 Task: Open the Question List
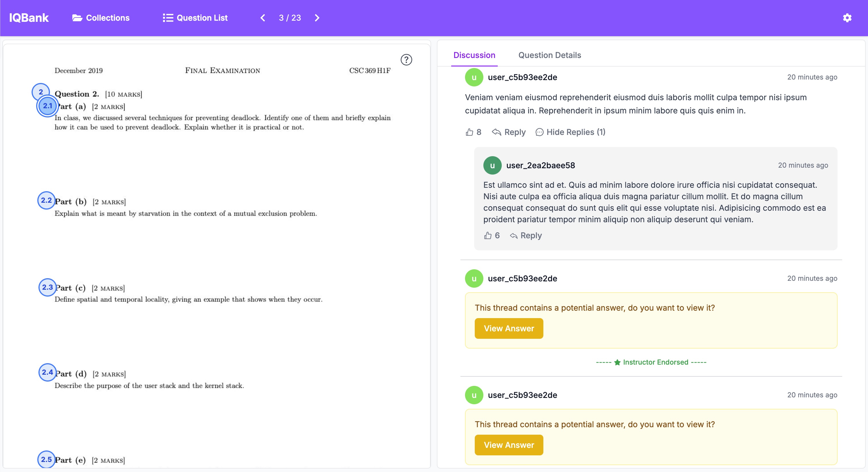195,18
